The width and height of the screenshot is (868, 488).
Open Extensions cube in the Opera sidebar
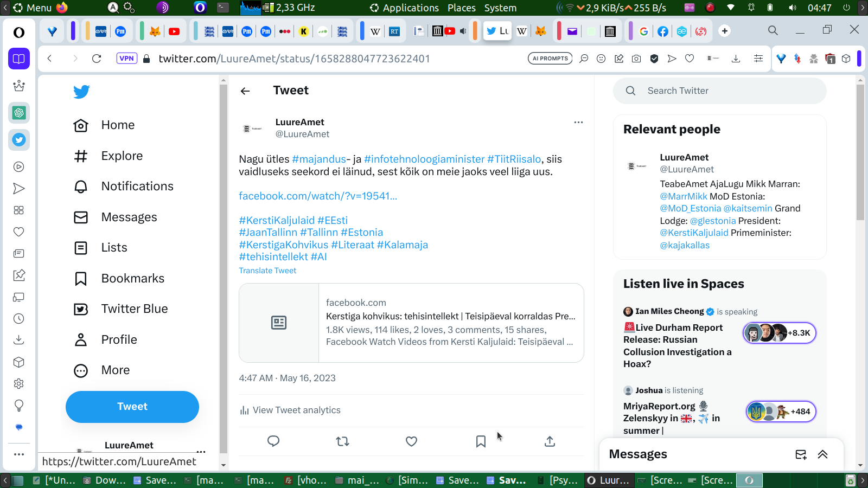(19, 362)
